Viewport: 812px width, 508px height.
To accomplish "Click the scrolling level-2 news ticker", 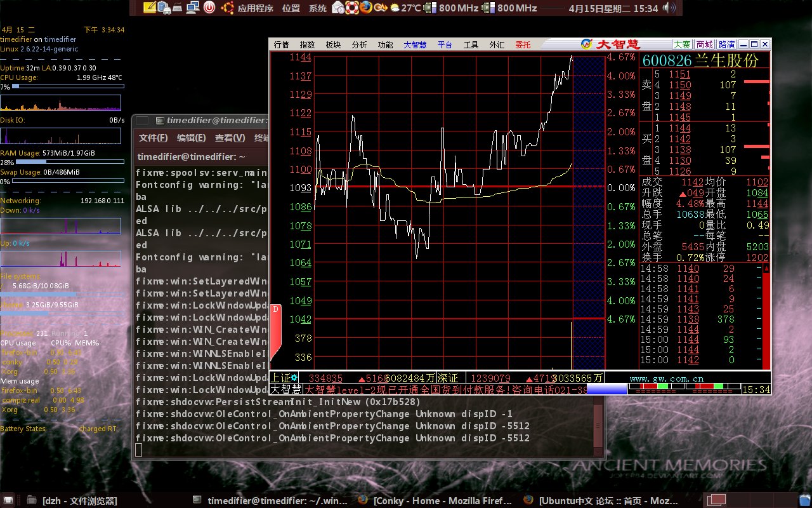I will pos(445,389).
